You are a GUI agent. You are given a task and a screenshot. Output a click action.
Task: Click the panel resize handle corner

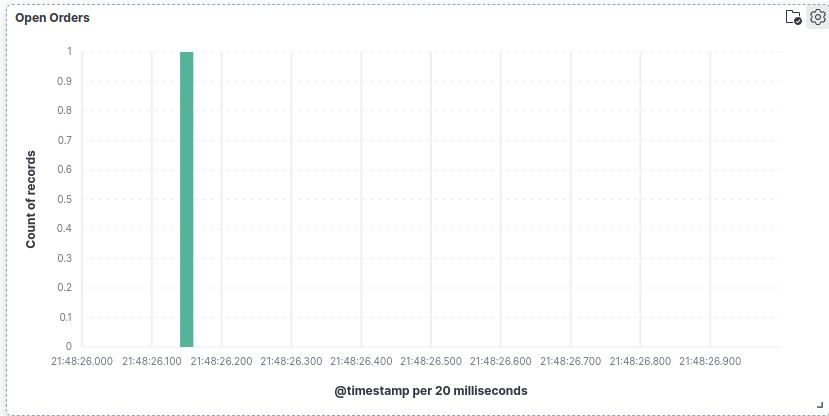820,404
